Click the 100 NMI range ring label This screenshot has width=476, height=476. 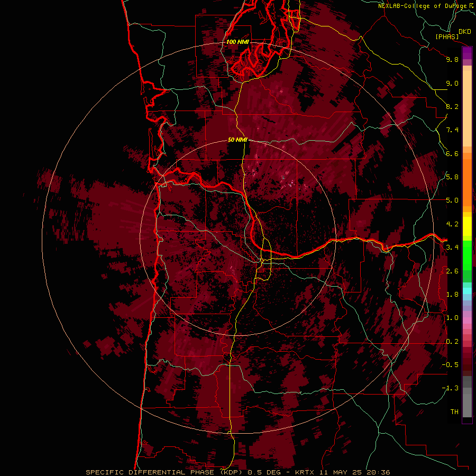(x=237, y=42)
